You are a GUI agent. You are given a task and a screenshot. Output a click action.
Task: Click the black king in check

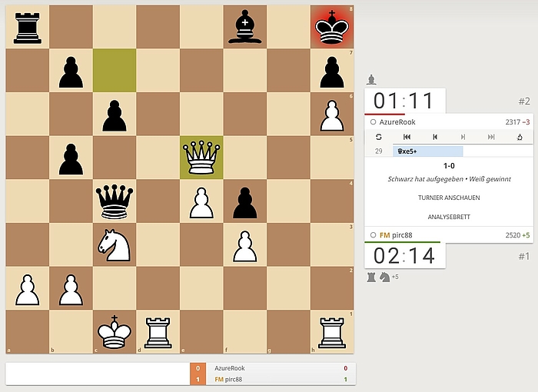[x=332, y=27]
